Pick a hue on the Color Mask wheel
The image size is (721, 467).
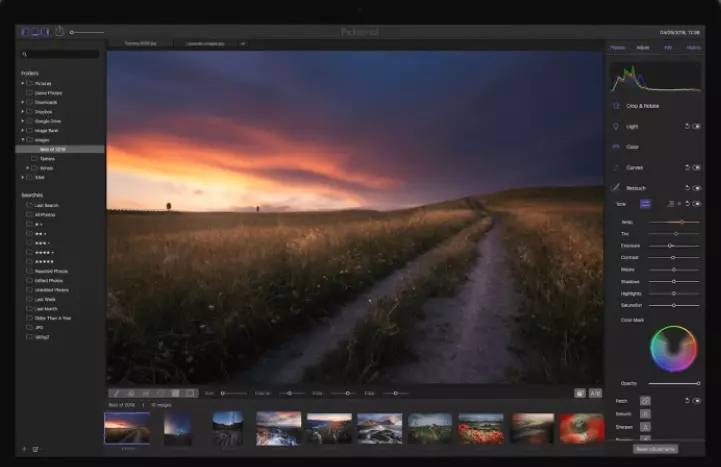click(673, 348)
